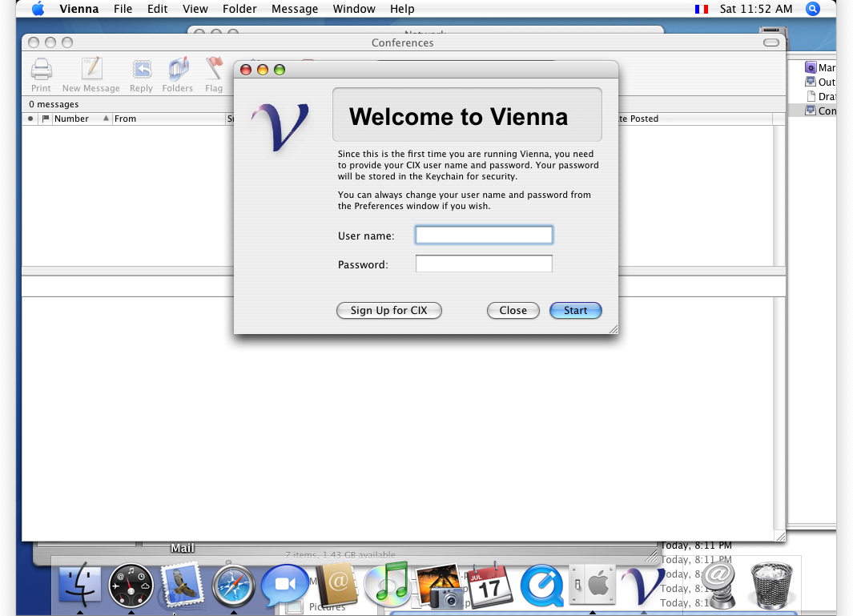This screenshot has width=853, height=616.
Task: Sort by the Number column header
Action: pos(82,119)
